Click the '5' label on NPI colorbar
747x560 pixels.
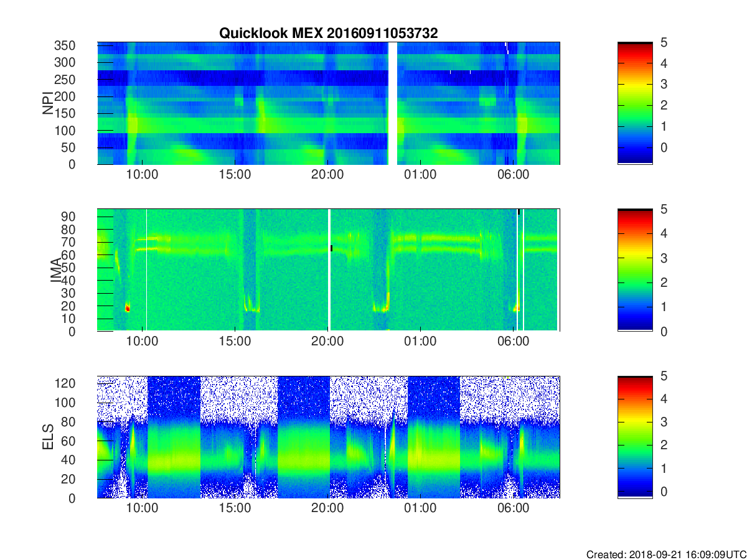point(664,42)
